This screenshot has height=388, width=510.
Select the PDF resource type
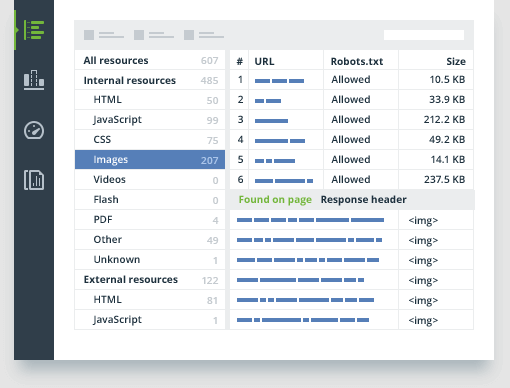(x=150, y=220)
